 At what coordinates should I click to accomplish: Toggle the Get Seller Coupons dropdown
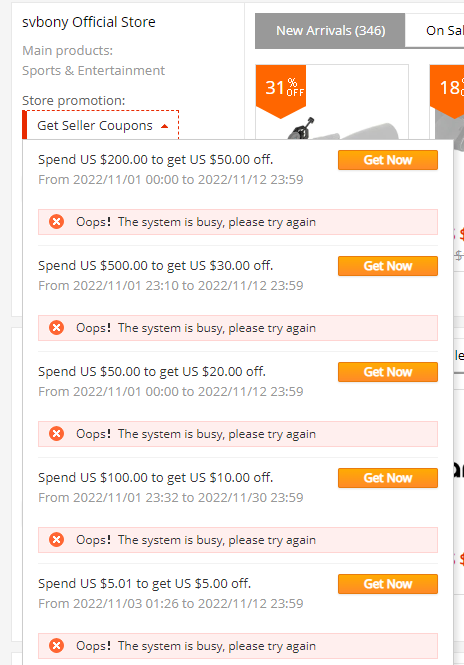(101, 125)
